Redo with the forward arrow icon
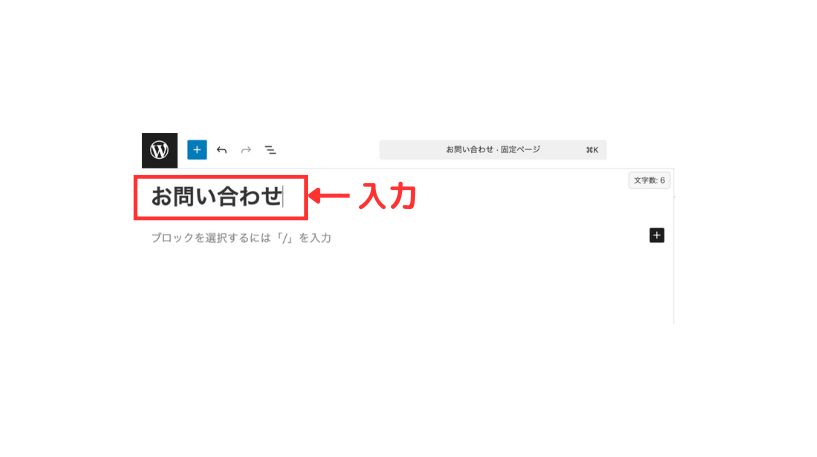Screen dimensions: 817x457 pos(246,150)
